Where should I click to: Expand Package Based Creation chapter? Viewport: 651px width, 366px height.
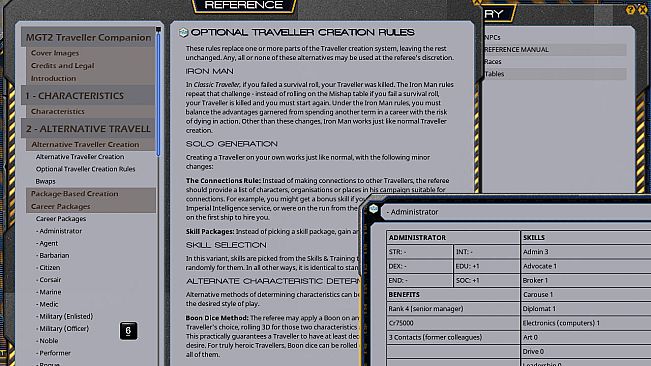click(x=91, y=194)
